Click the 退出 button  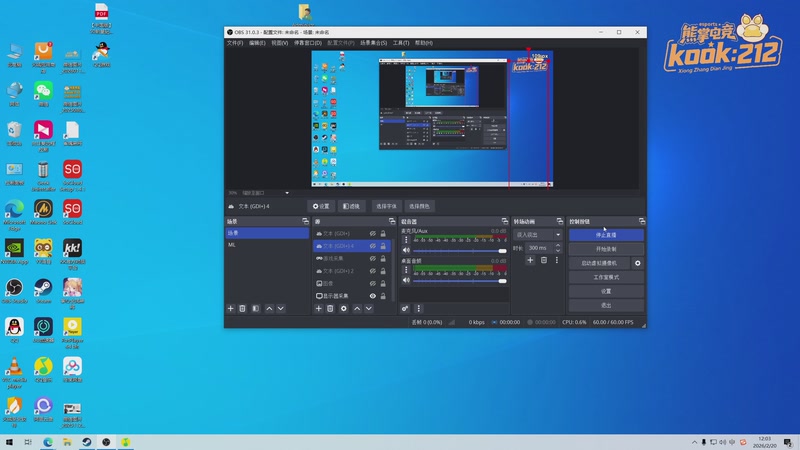(606, 305)
